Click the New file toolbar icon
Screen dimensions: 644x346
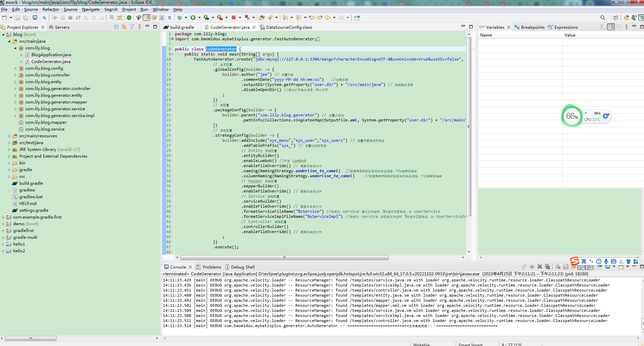[4, 18]
